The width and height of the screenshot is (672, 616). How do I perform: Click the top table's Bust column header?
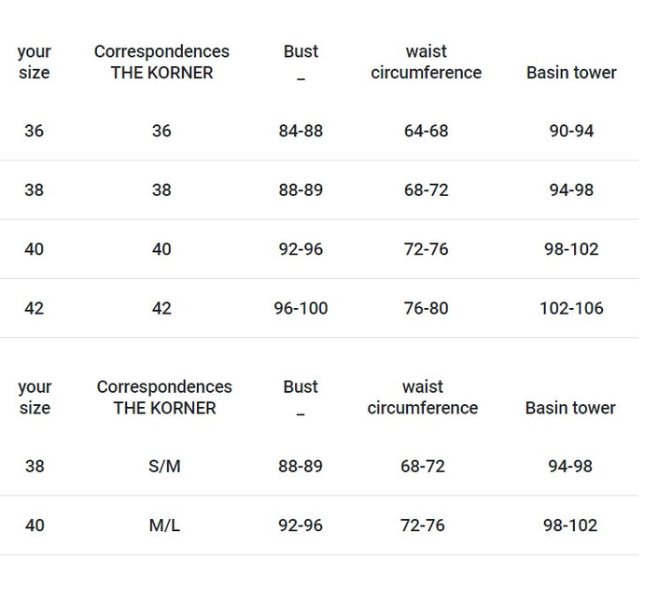(301, 52)
